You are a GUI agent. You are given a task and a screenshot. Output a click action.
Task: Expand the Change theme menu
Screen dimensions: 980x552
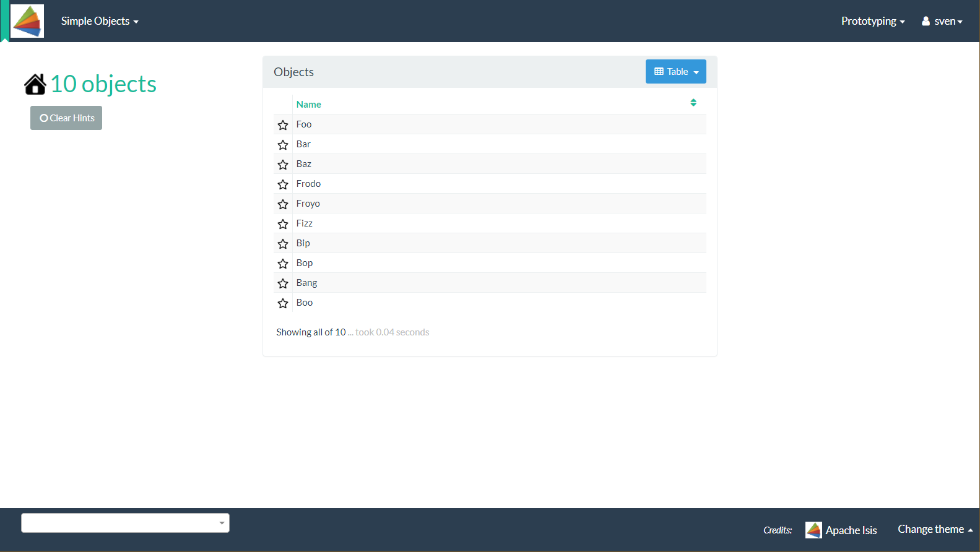coord(935,529)
